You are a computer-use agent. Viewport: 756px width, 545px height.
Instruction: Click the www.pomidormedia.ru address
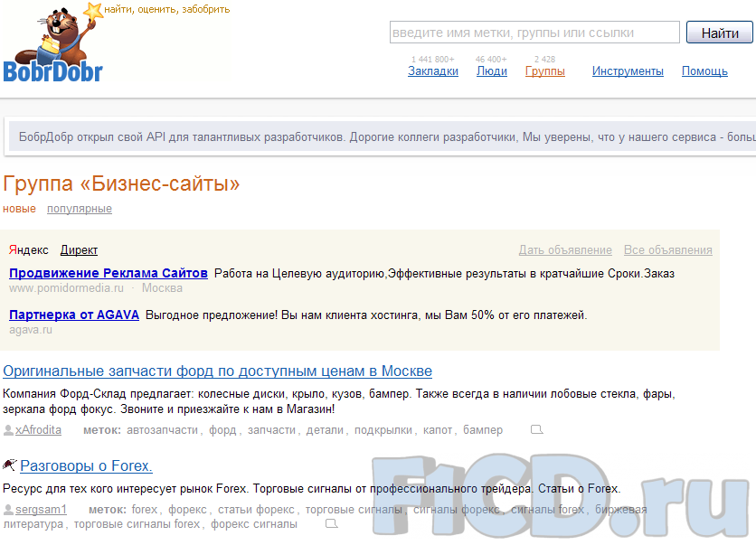coord(67,288)
